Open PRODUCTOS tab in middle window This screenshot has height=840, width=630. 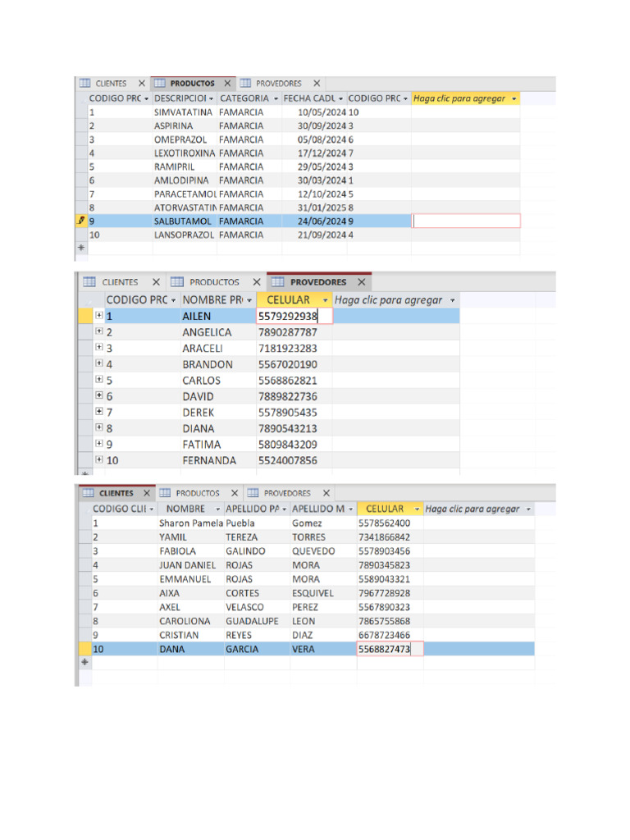(x=214, y=282)
